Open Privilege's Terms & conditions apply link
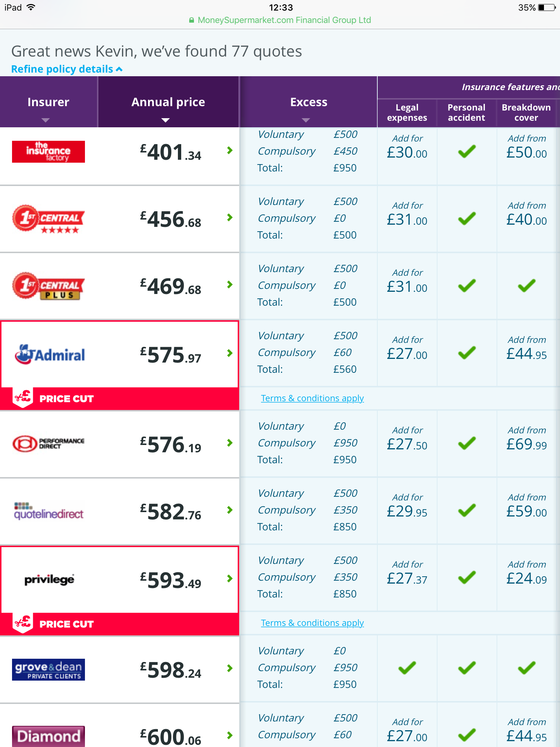The width and height of the screenshot is (560, 747). (x=312, y=623)
